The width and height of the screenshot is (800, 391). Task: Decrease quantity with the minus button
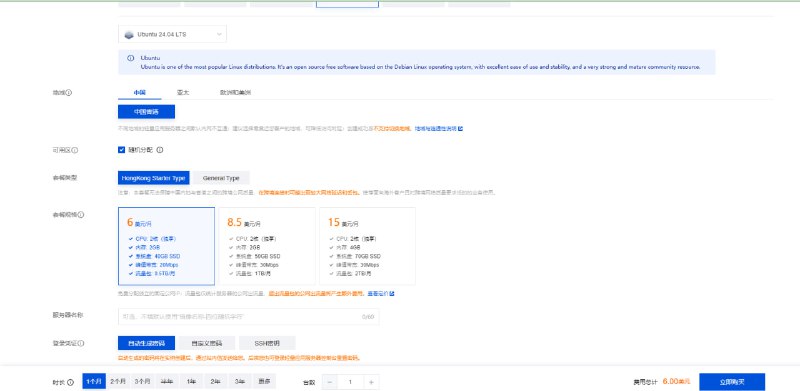click(330, 382)
